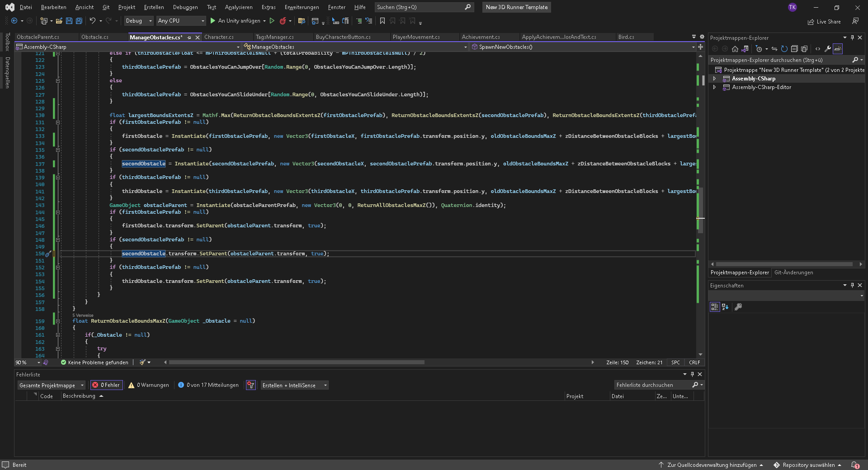868x470 pixels.
Task: Click the Refresh icon in Projektmappen-Explorer
Action: (784, 49)
